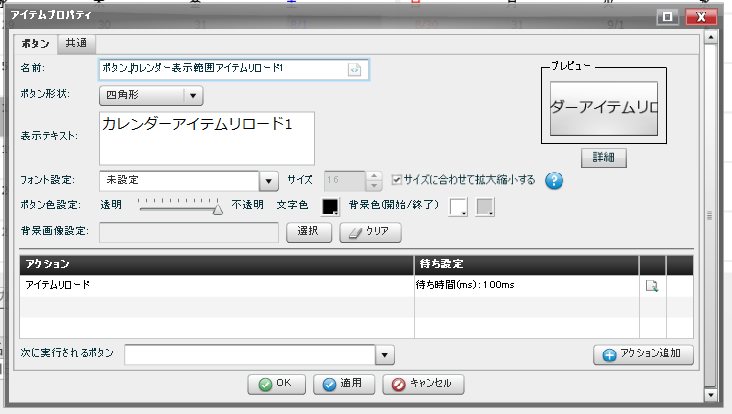
Task: Increase font size with up stepper arrow
Action: [373, 176]
